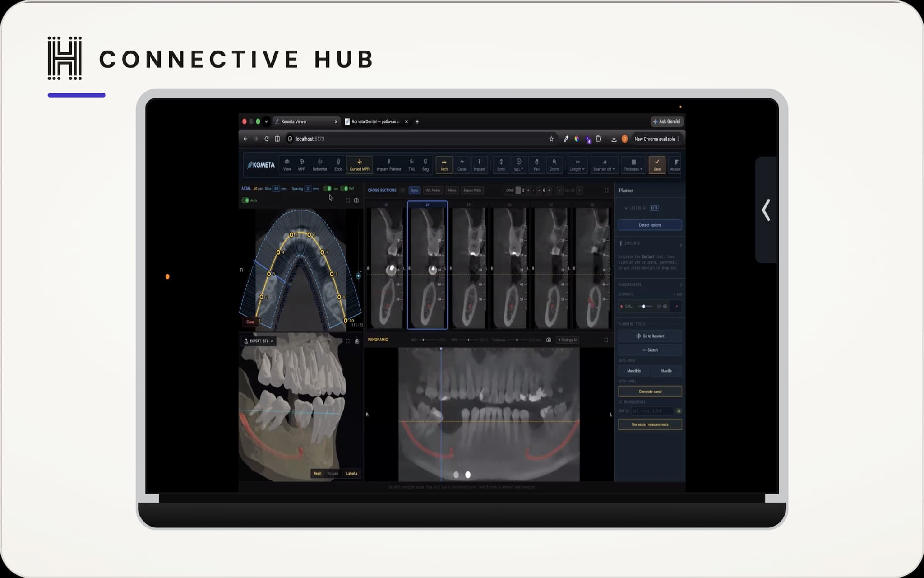Open the Thickness dropdown
924x578 pixels.
[633, 165]
